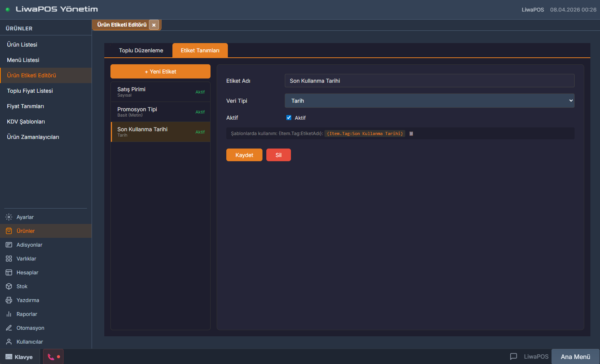
Task: Open Stok using the box icon
Action: 9,286
